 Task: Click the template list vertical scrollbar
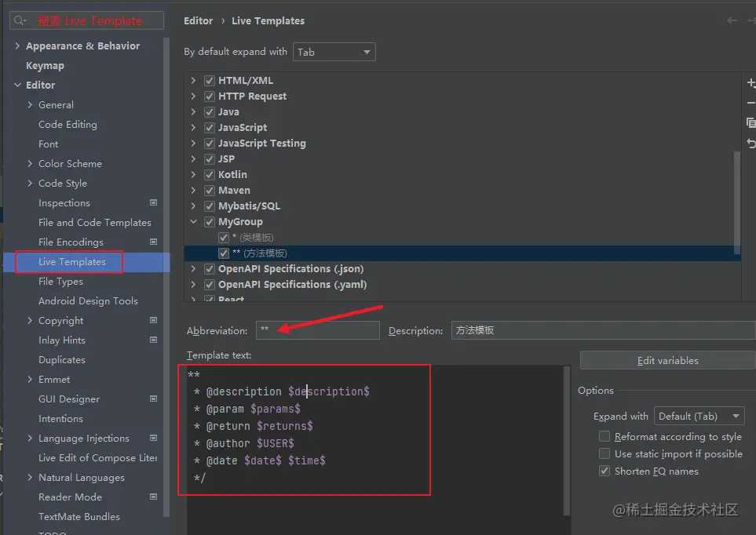pyautogui.click(x=736, y=202)
